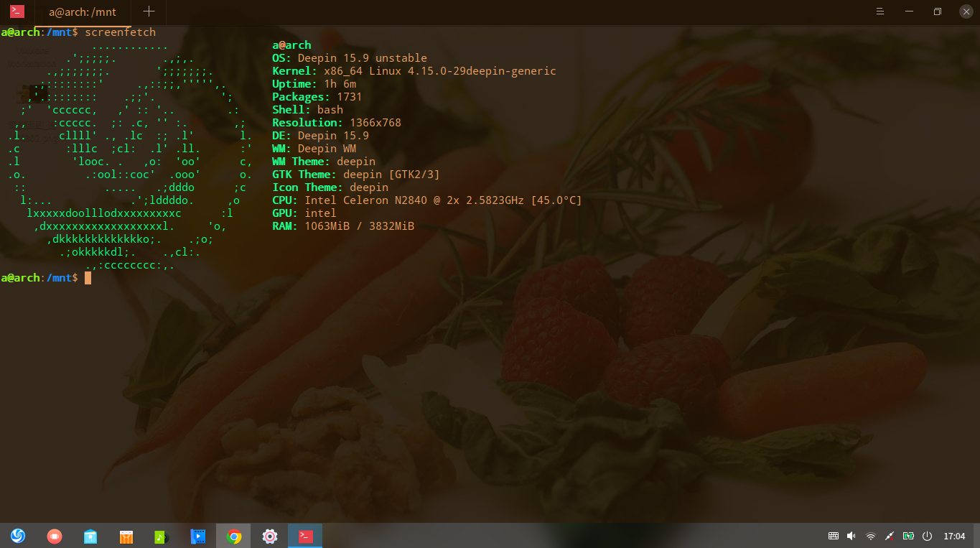Click the terminal icon in the dock
The image size is (980, 548).
click(305, 536)
